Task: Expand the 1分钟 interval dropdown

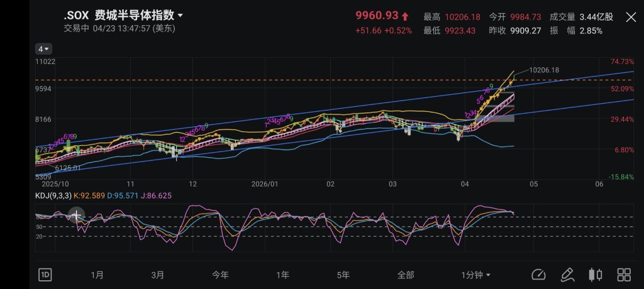Action: [475, 275]
